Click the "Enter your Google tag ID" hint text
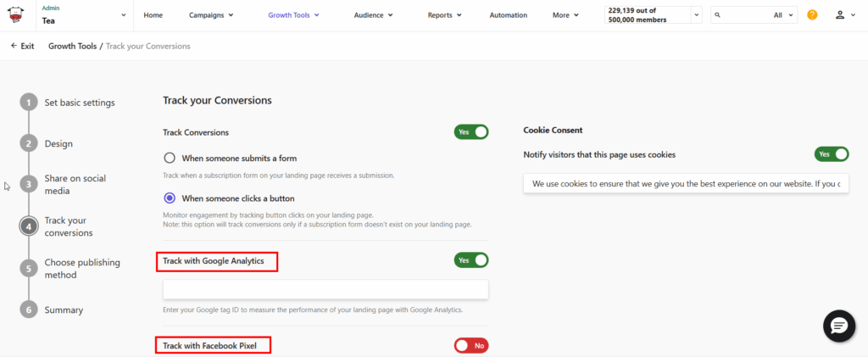The height and width of the screenshot is (357, 868). click(313, 310)
